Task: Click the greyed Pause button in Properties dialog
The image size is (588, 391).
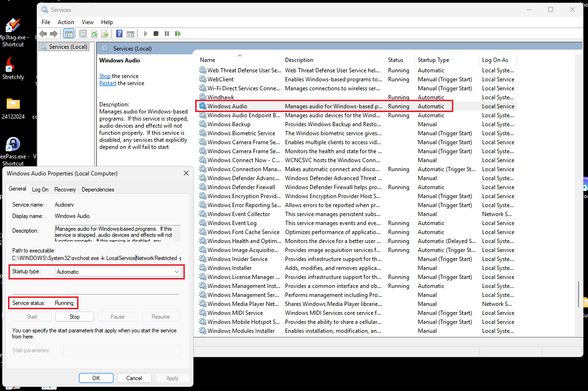Action: (x=118, y=317)
